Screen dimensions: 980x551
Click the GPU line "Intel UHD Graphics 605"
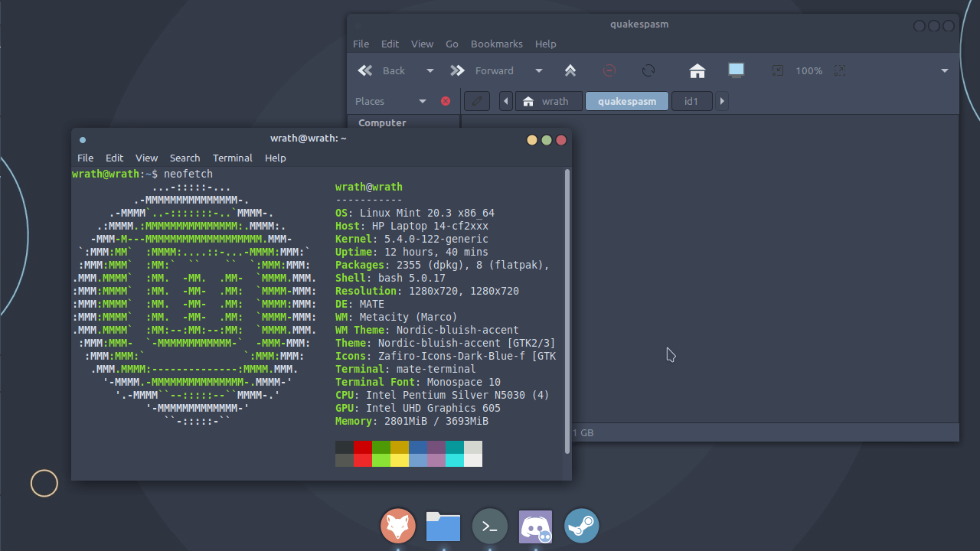click(433, 408)
